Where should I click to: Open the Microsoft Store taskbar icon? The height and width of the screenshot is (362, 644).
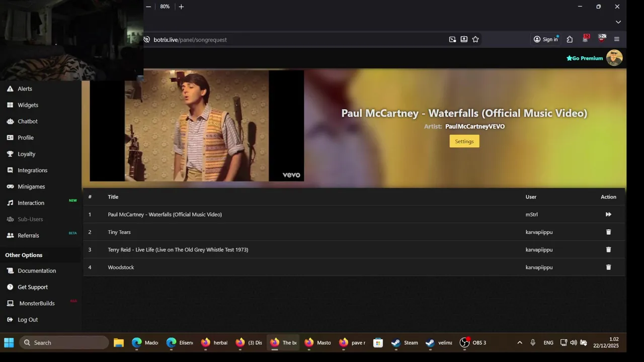(x=378, y=343)
